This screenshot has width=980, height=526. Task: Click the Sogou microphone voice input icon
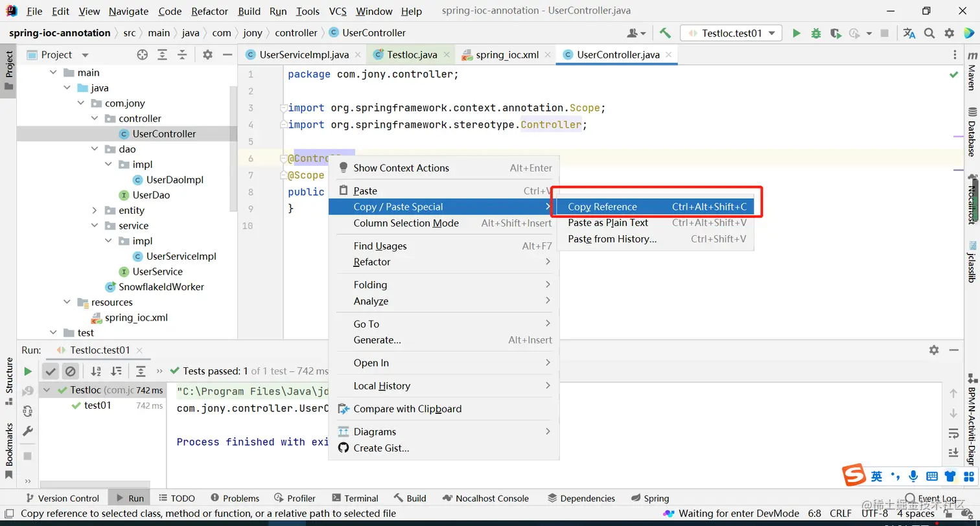tap(913, 476)
